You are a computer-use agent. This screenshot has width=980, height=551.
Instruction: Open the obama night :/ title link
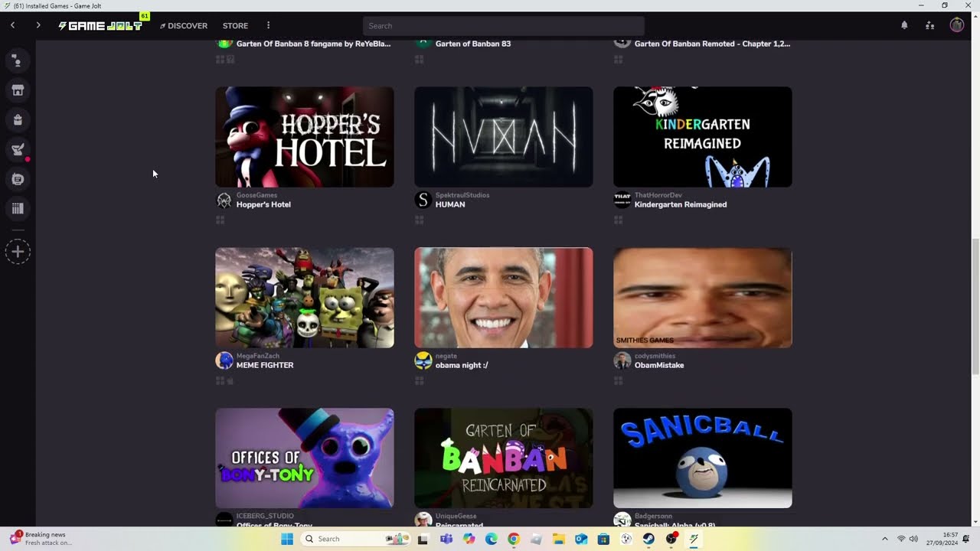tap(462, 366)
